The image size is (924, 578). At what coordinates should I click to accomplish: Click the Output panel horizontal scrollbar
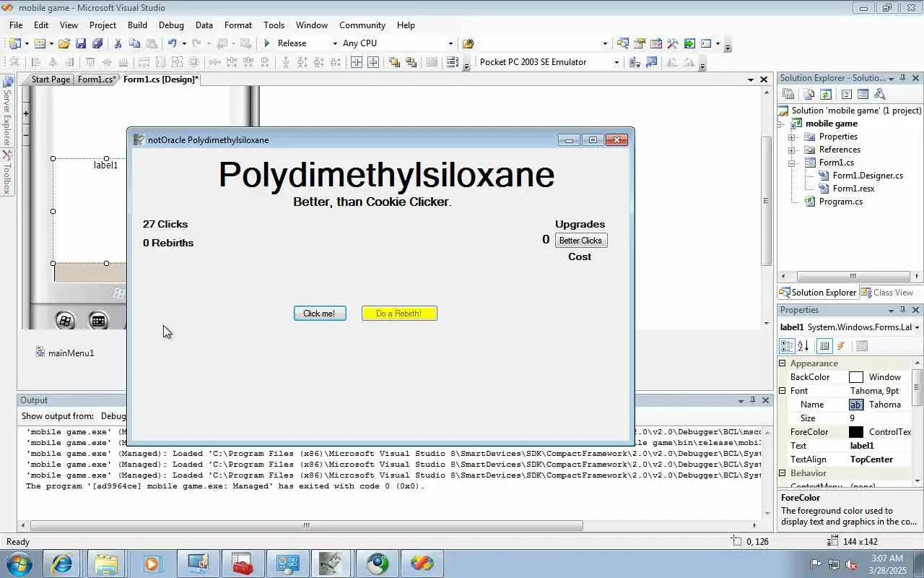tap(307, 526)
